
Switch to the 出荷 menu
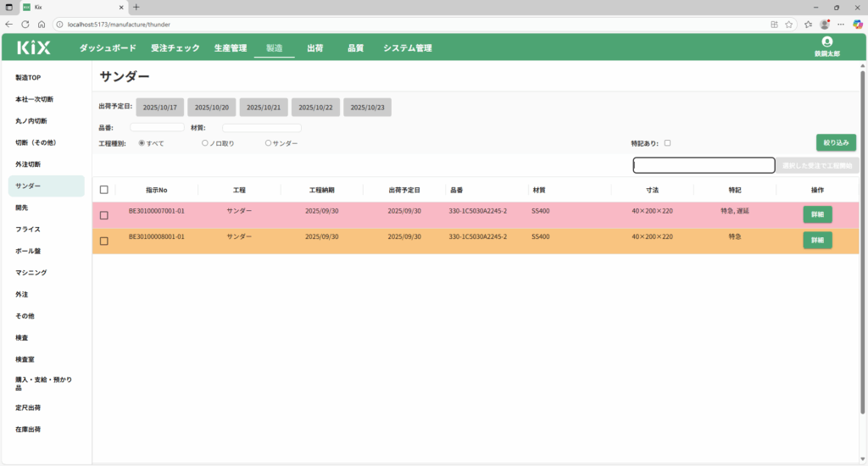[314, 48]
